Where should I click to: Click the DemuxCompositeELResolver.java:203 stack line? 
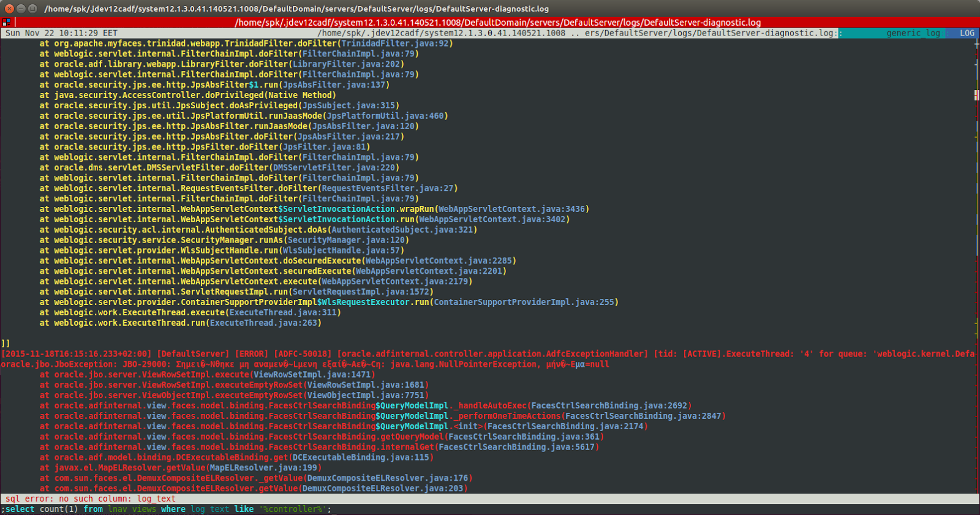[x=254, y=489]
